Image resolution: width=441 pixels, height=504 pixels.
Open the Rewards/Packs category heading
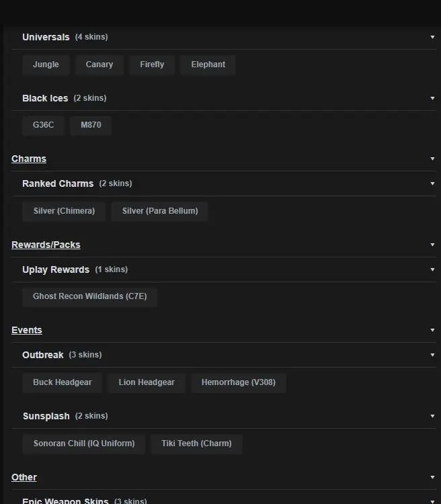pos(46,245)
